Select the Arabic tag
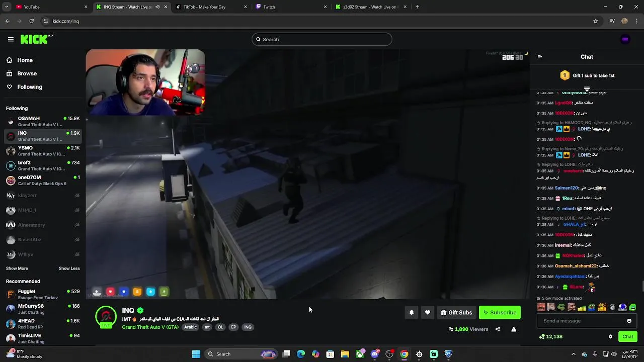This screenshot has height=362, width=644. tap(190, 327)
